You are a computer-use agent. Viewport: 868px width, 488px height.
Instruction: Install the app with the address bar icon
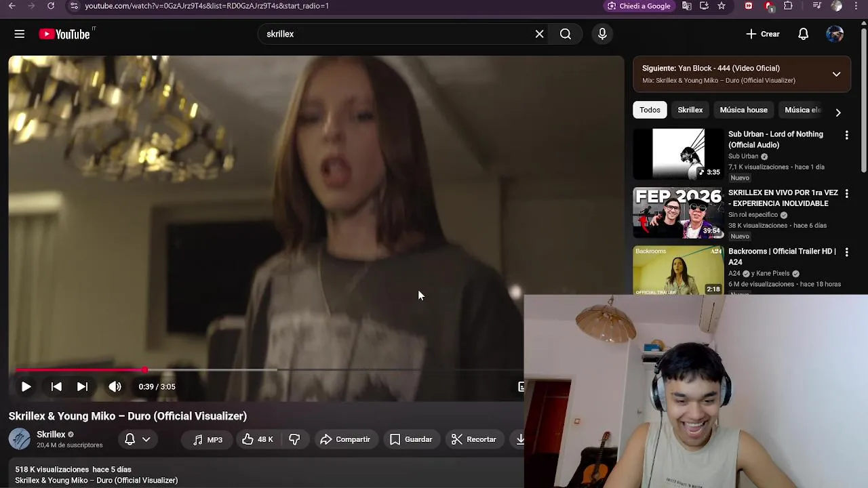pos(704,5)
